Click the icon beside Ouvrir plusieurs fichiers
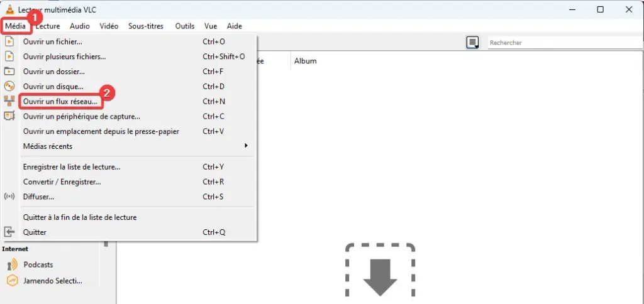This screenshot has height=304, width=644. (9, 56)
